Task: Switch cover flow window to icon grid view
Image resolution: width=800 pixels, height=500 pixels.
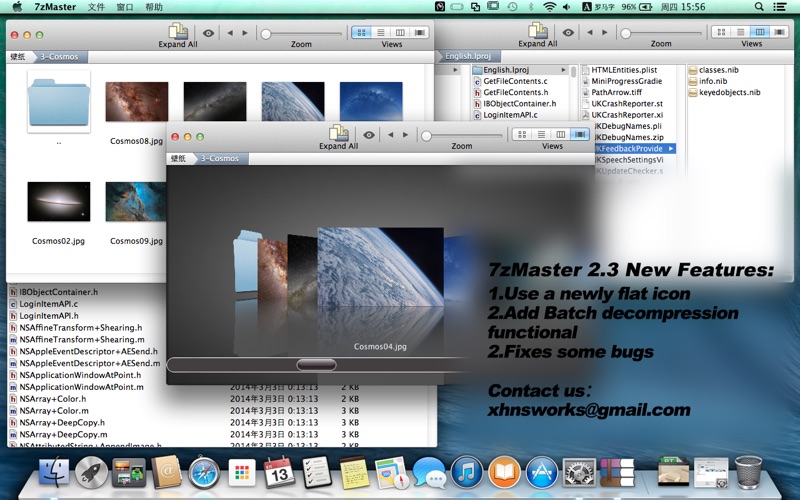Action: (522, 134)
